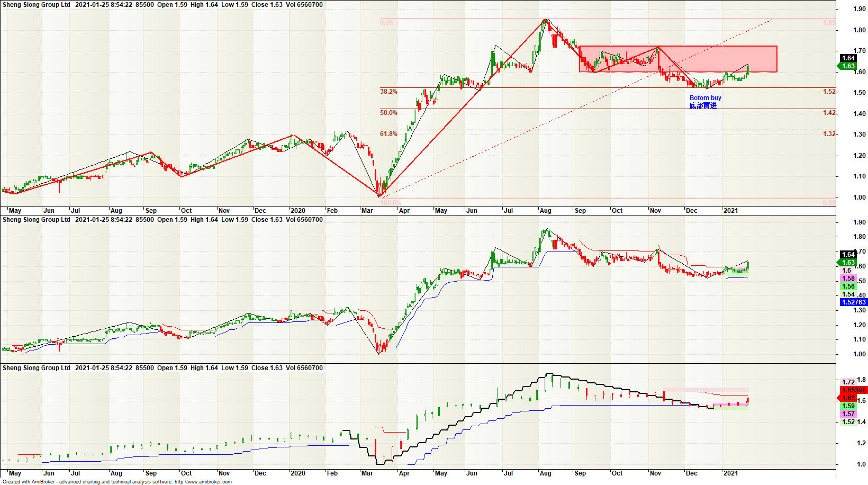Click 'High 1.64' in the middle pane header
Image resolution: width=868 pixels, height=485 pixels.
click(x=204, y=220)
